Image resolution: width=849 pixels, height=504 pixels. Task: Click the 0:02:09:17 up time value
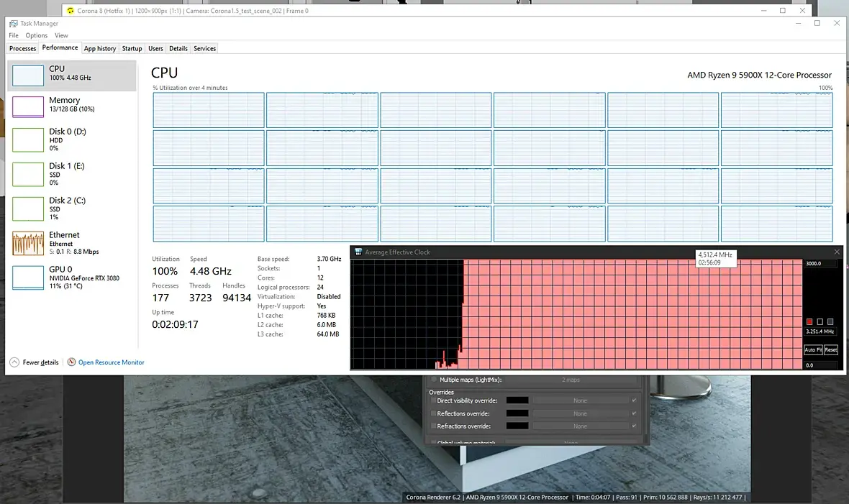(175, 324)
